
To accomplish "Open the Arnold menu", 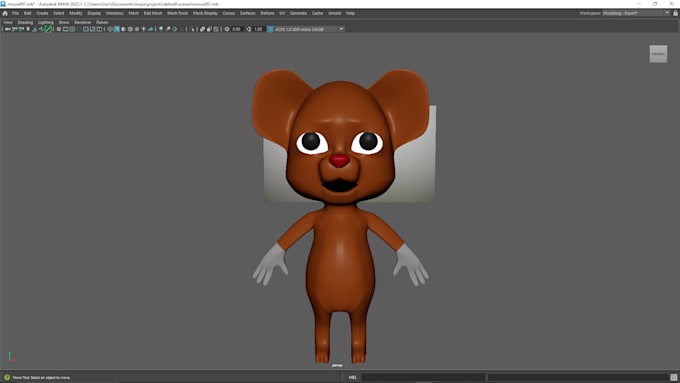I will point(334,13).
